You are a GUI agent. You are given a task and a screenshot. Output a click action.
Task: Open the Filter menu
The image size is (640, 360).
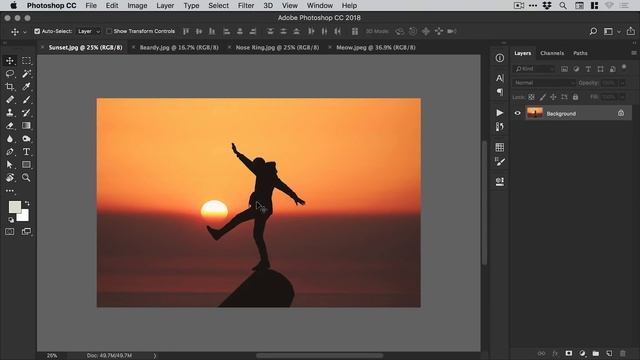246,6
